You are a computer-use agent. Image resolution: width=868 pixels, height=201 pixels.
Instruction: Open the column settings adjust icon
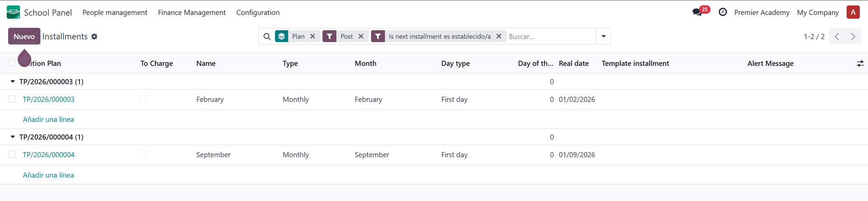[x=860, y=64]
